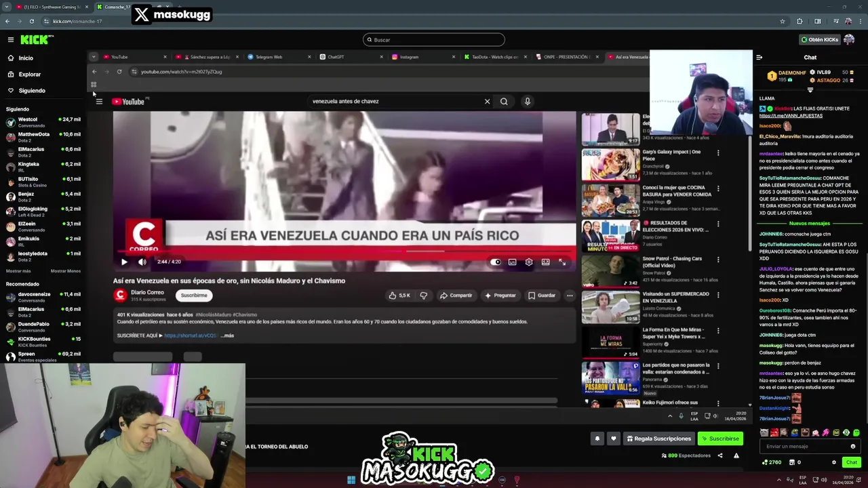Image resolution: width=868 pixels, height=488 pixels.
Task: Clear the YouTube search box text
Action: tap(487, 102)
